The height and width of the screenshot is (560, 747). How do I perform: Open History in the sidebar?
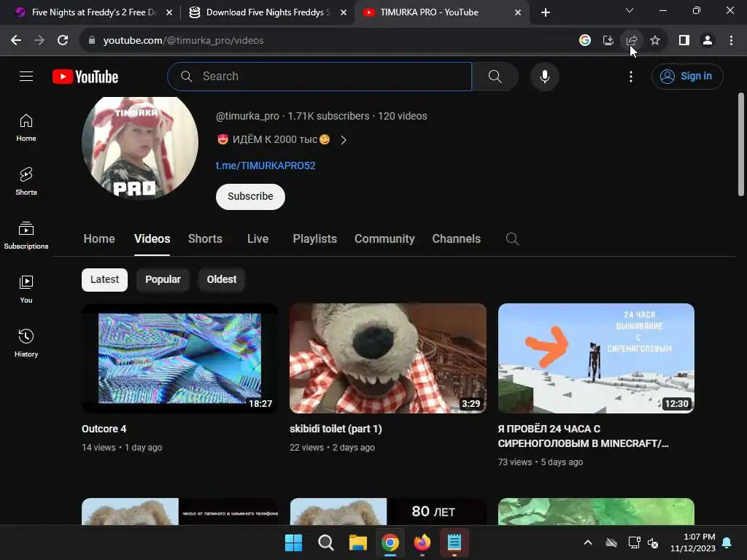26,343
